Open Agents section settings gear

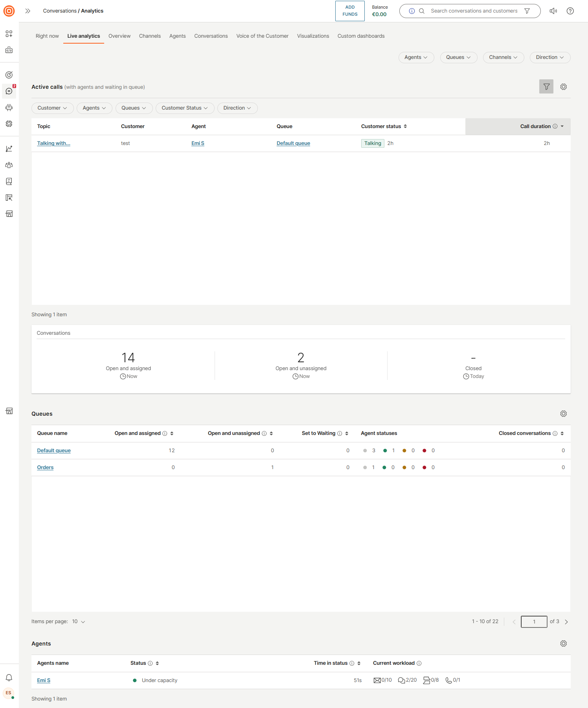click(564, 644)
